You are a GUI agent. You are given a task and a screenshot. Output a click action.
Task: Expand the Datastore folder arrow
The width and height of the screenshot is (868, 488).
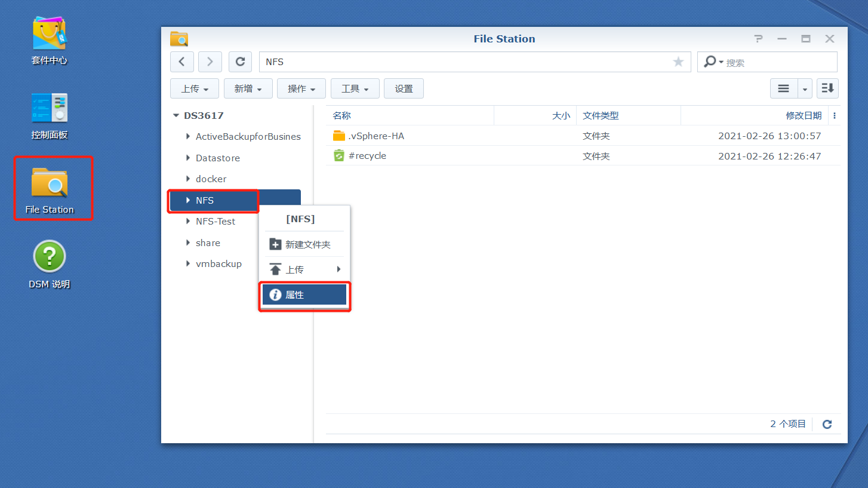click(x=188, y=158)
